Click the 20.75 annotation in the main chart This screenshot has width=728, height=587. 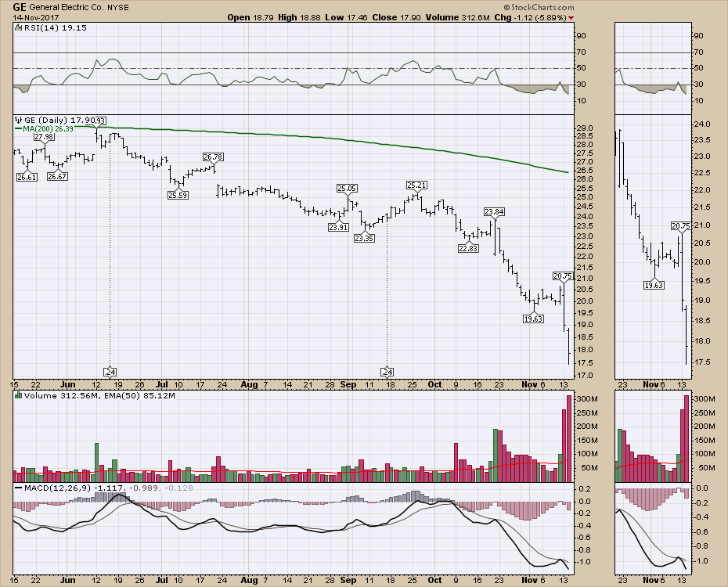pyautogui.click(x=563, y=275)
